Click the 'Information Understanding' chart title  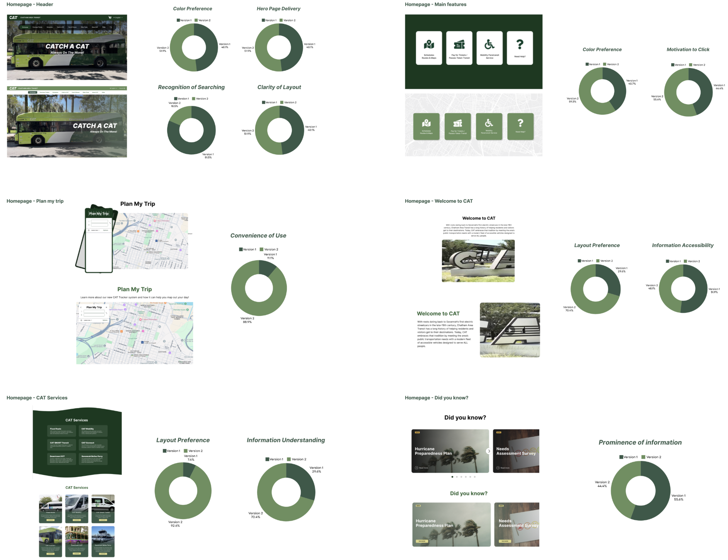pyautogui.click(x=286, y=440)
